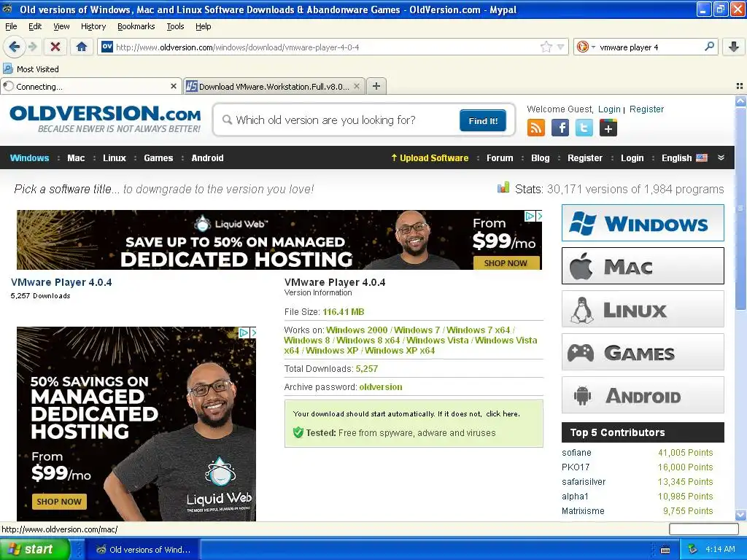The height and width of the screenshot is (560, 747).
Task: Close the VMware.Workstation tab
Action: tap(356, 86)
